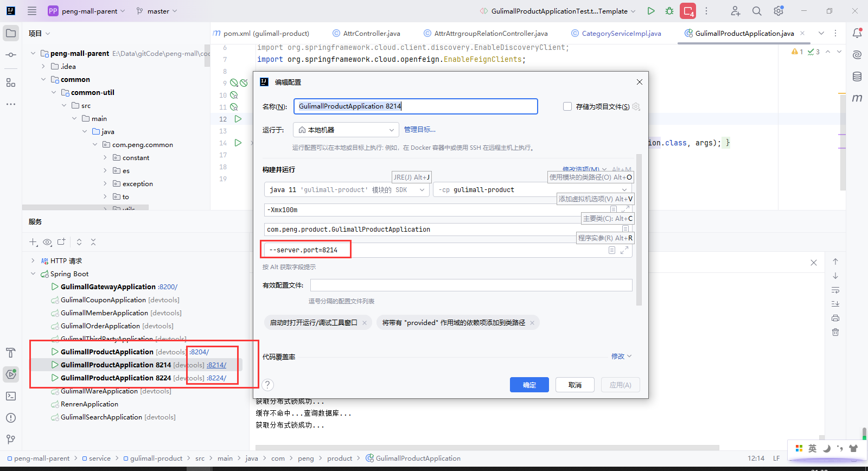The width and height of the screenshot is (868, 471).
Task: Open peng-mall-parent project dropdown
Action: (x=86, y=11)
